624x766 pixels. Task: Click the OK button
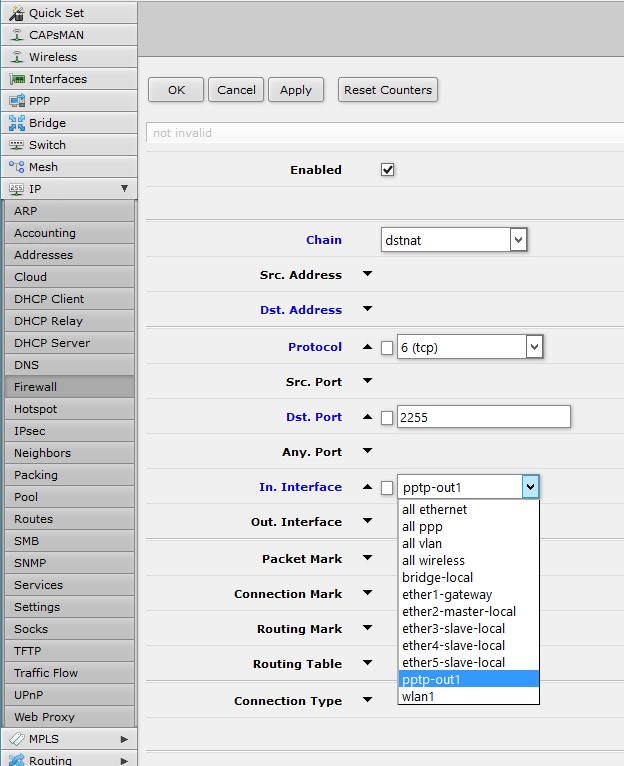pyautogui.click(x=176, y=90)
